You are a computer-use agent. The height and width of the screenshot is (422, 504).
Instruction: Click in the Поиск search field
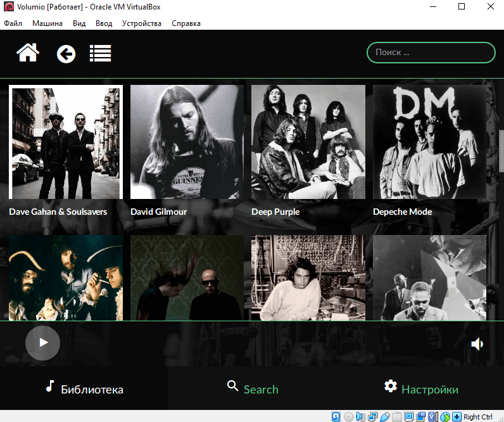tap(431, 53)
